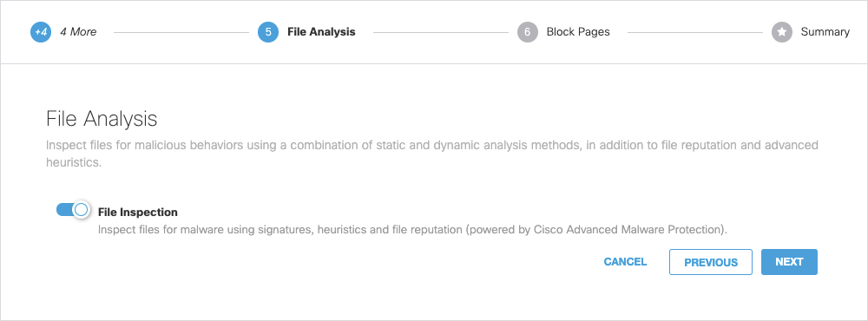Jump to Summary via the star icon
868x321 pixels.
782,32
